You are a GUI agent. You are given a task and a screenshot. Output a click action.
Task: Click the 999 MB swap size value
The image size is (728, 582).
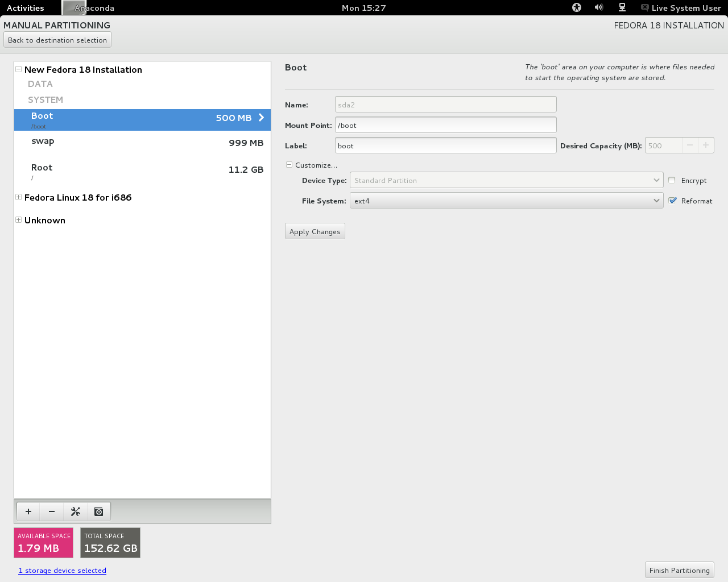coord(246,143)
